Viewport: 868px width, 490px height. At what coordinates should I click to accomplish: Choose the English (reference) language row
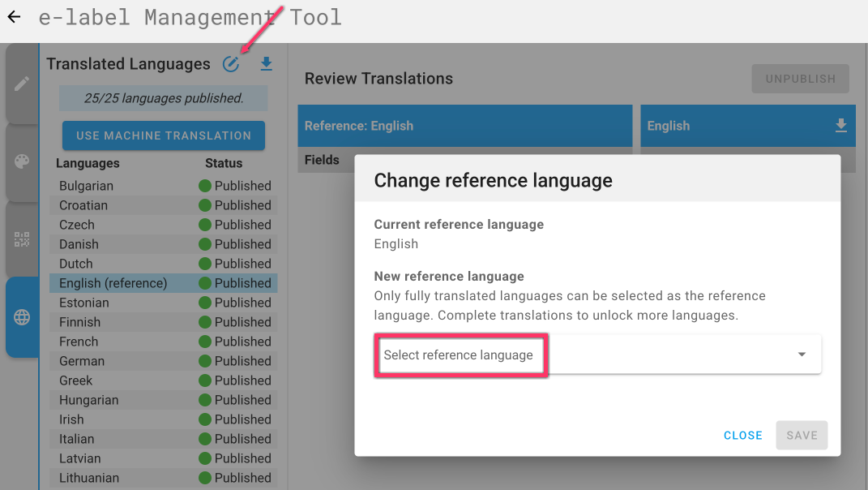tap(113, 283)
